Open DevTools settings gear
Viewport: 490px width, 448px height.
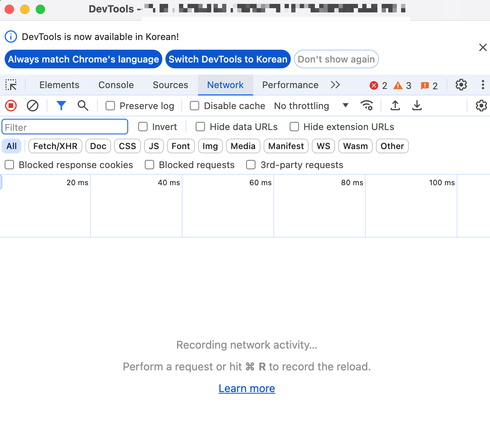461,85
